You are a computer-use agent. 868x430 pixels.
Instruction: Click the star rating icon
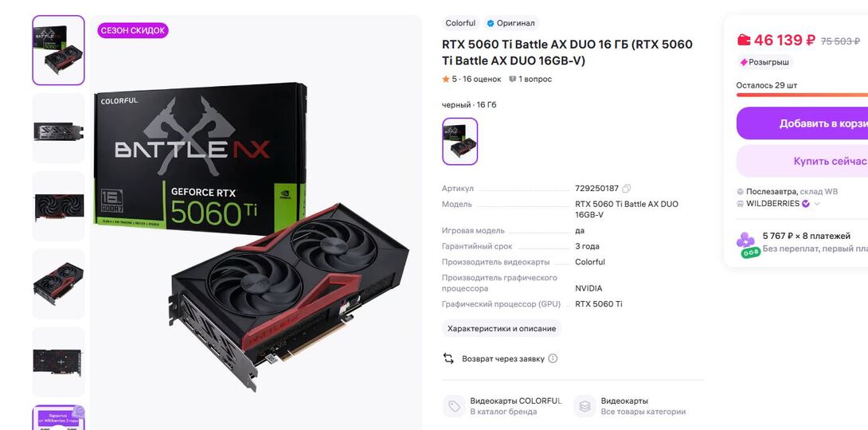(446, 79)
